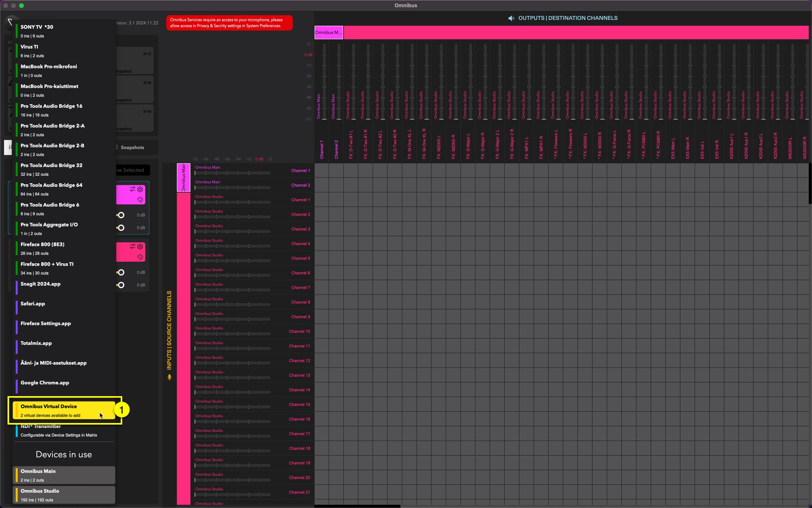The image size is (812, 508).
Task: Open mixer sliders icon on magenta device card
Action: point(133,189)
